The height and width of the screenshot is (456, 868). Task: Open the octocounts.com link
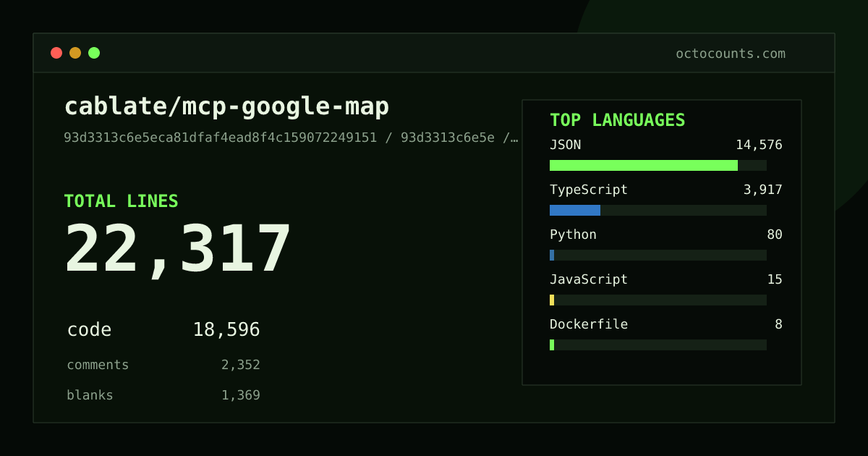pyautogui.click(x=731, y=54)
